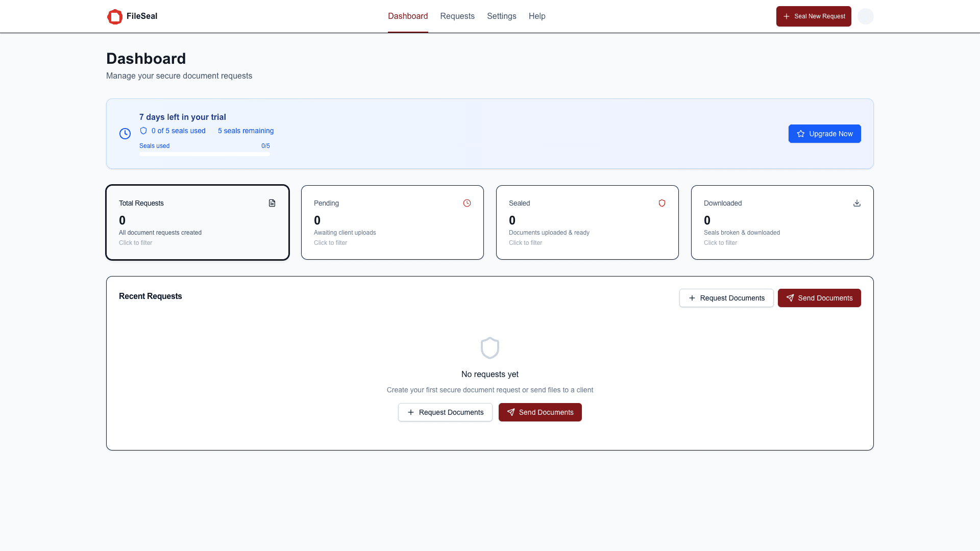Click Send Documents in Recent Requests header
This screenshot has width=980, height=551.
point(819,298)
